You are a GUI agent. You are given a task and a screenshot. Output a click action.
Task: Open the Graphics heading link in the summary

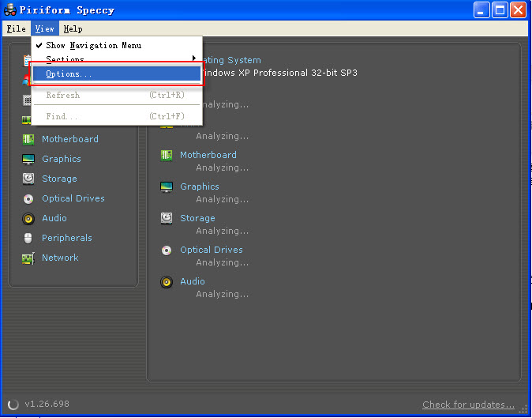coord(200,186)
